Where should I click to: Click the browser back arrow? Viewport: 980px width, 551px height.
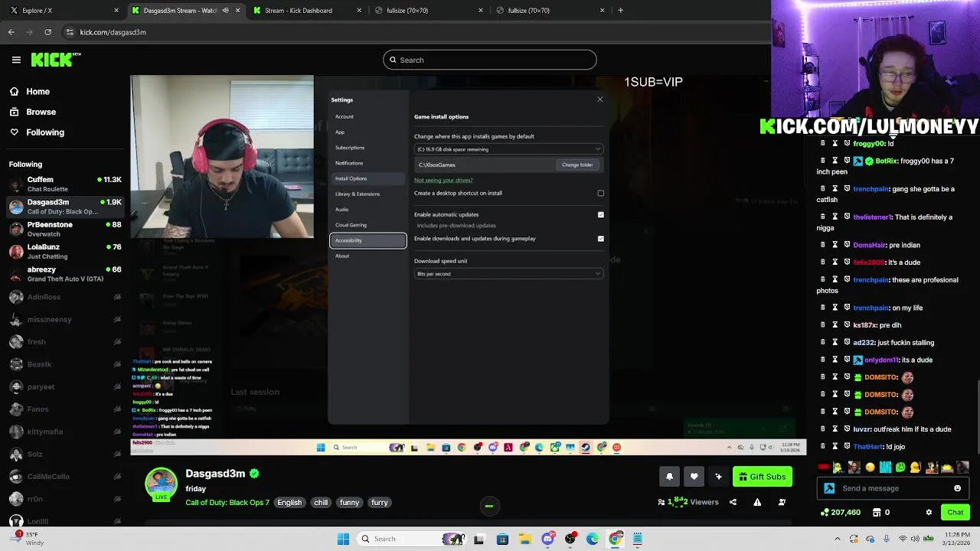tap(11, 32)
